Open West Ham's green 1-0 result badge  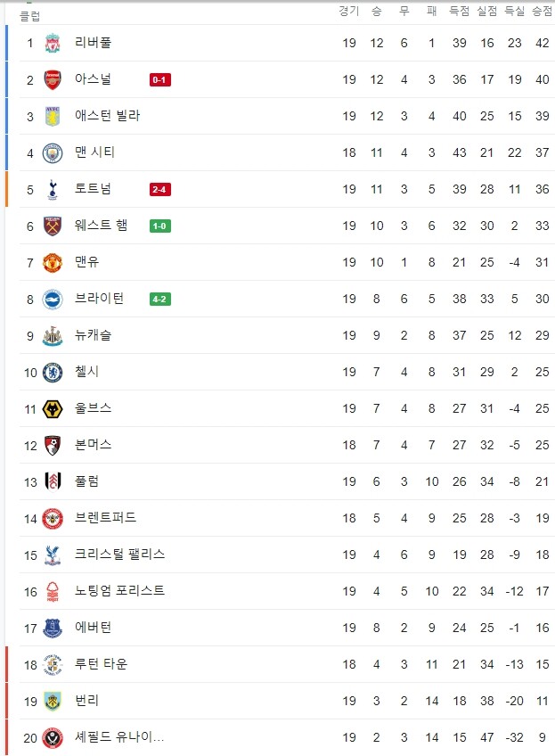pos(160,226)
